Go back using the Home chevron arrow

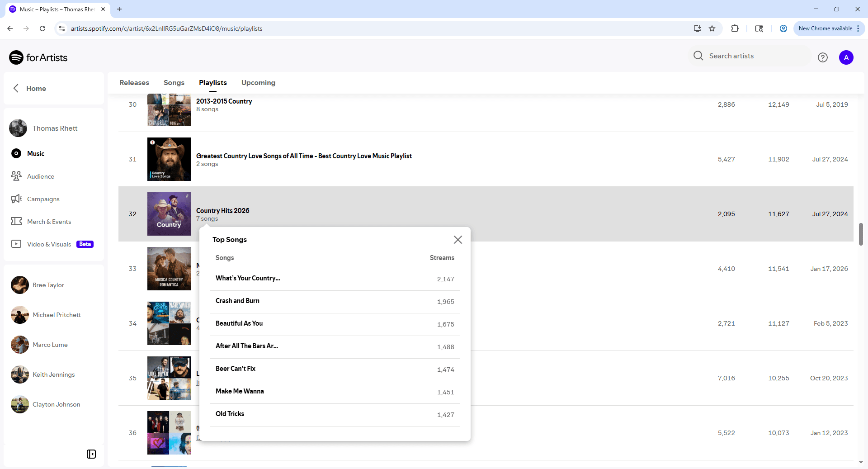[16, 88]
